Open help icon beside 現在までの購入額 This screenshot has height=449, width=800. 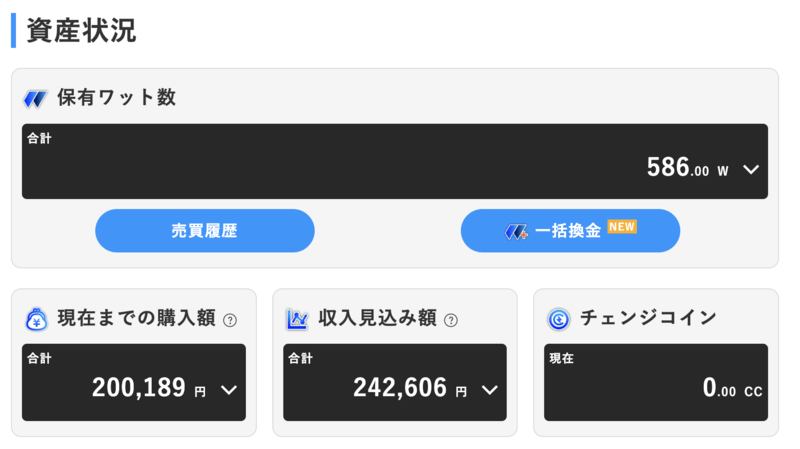230,320
